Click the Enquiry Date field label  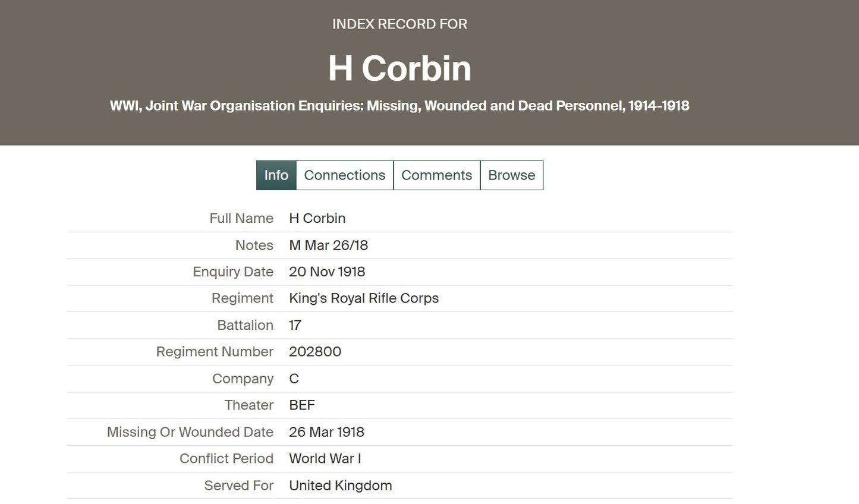[233, 272]
